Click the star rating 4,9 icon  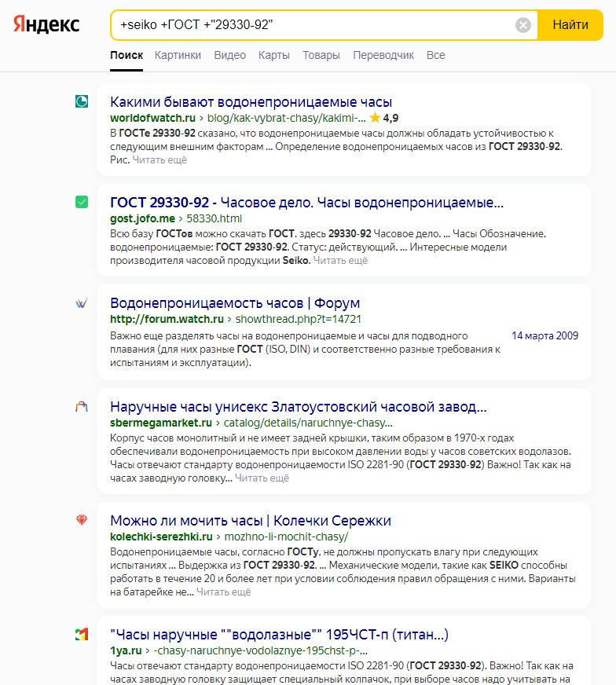point(375,118)
